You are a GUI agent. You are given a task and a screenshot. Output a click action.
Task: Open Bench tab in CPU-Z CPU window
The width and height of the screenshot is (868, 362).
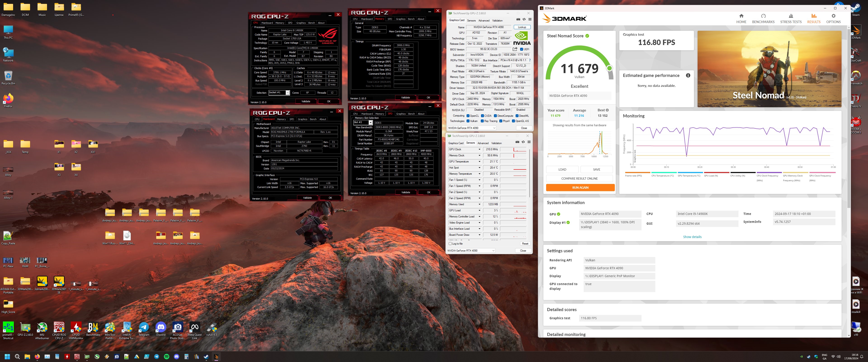coord(312,23)
